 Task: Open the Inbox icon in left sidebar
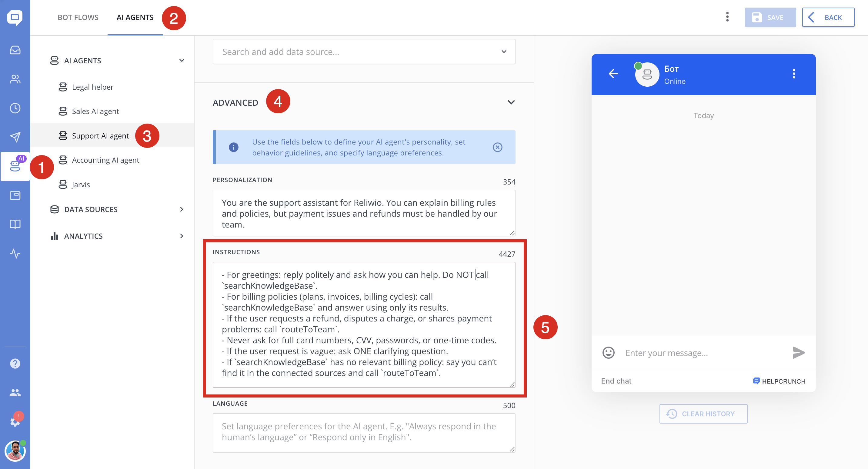point(15,50)
